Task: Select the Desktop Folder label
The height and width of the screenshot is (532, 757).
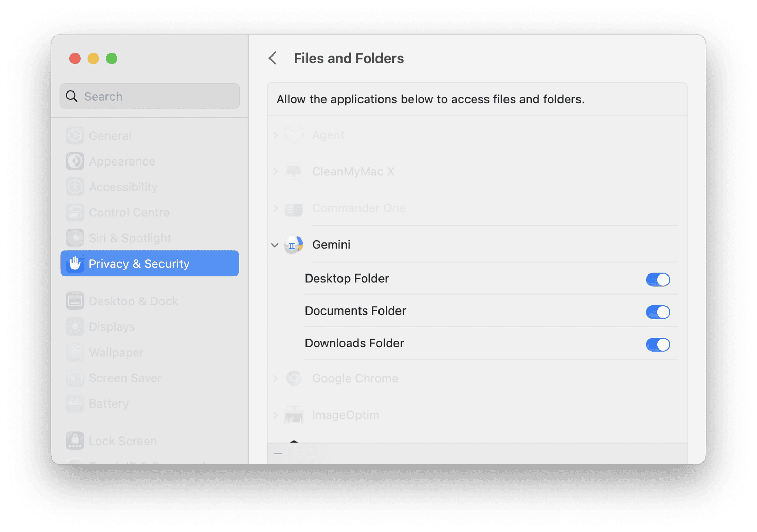Action: point(347,278)
